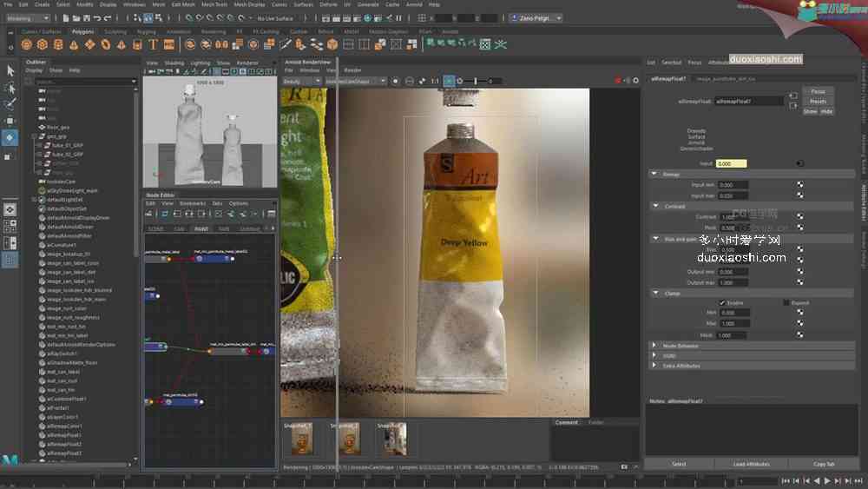The width and height of the screenshot is (868, 489).
Task: Click the undo arrow in status line
Action: coord(97,18)
